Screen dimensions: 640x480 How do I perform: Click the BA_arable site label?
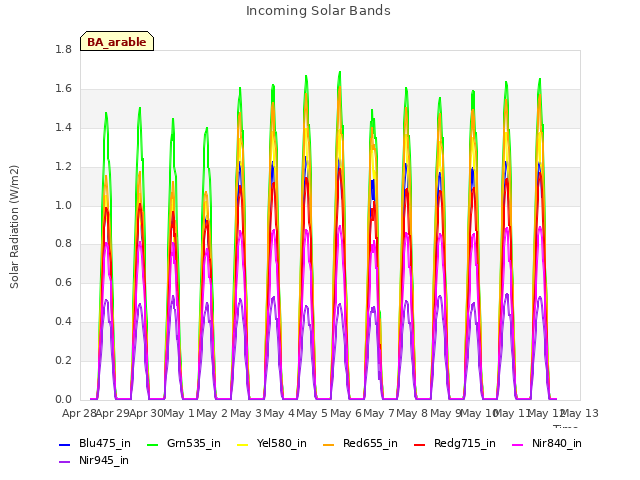[117, 41]
